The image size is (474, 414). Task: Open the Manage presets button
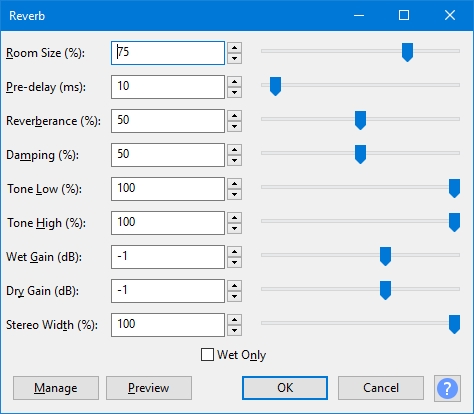56,388
